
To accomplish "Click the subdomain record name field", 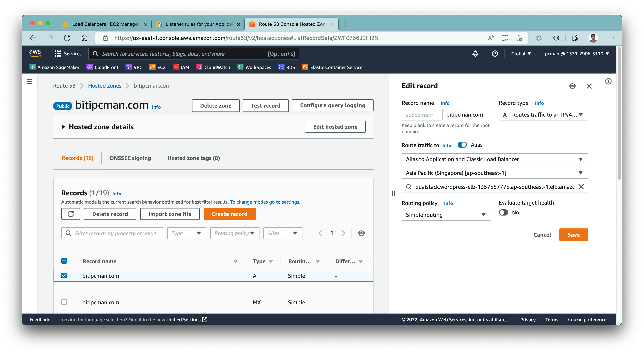I will click(x=422, y=115).
